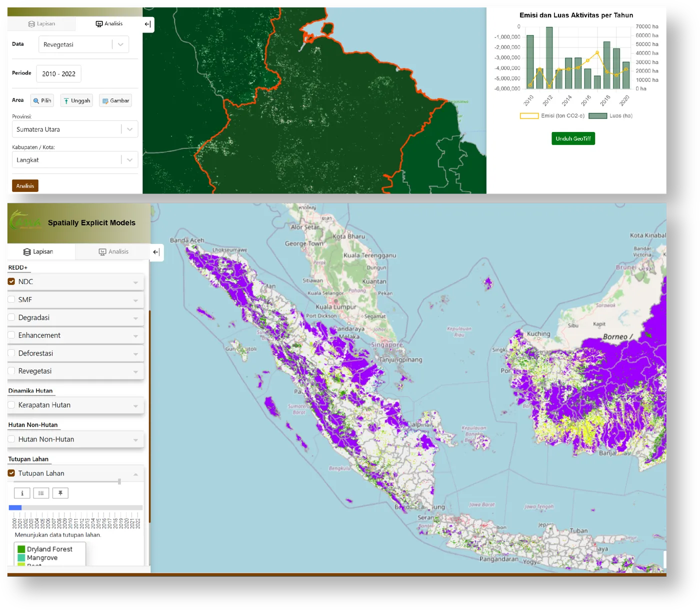Run the brown Analisis button
This screenshot has height=610, width=700.
point(25,186)
